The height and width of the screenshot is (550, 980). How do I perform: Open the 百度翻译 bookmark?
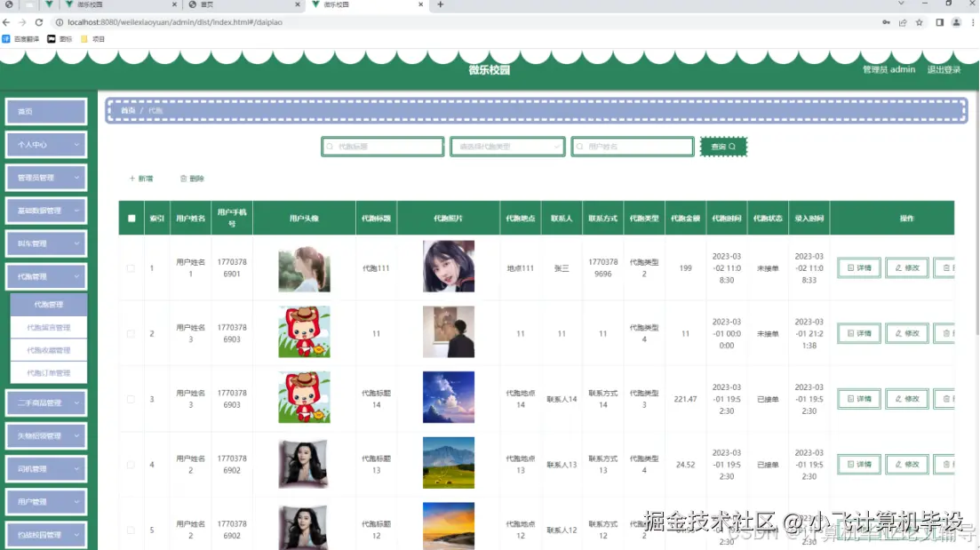pyautogui.click(x=20, y=39)
